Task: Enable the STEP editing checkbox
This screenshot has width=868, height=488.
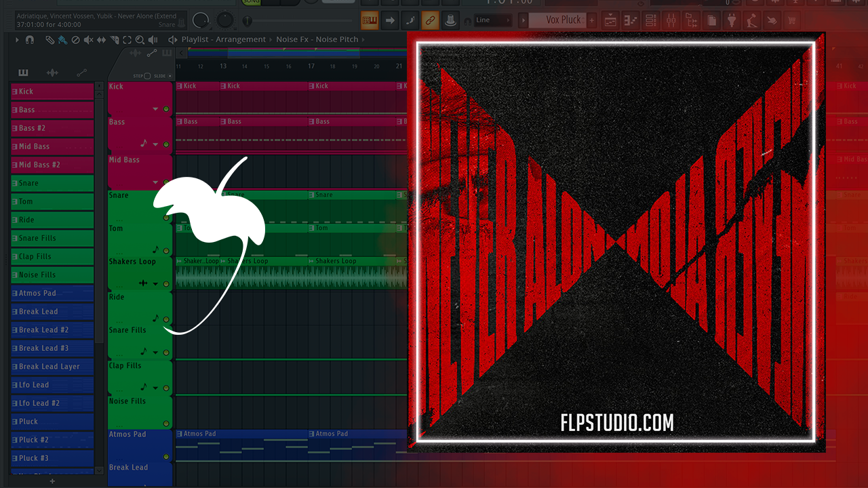Action: point(147,76)
